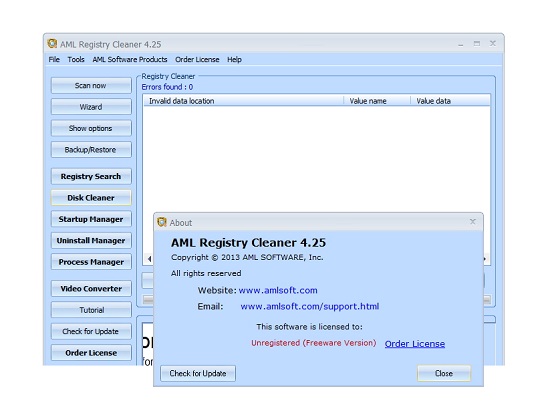550x419 pixels.
Task: Open the Tutorial button in sidebar
Action: coord(91,310)
